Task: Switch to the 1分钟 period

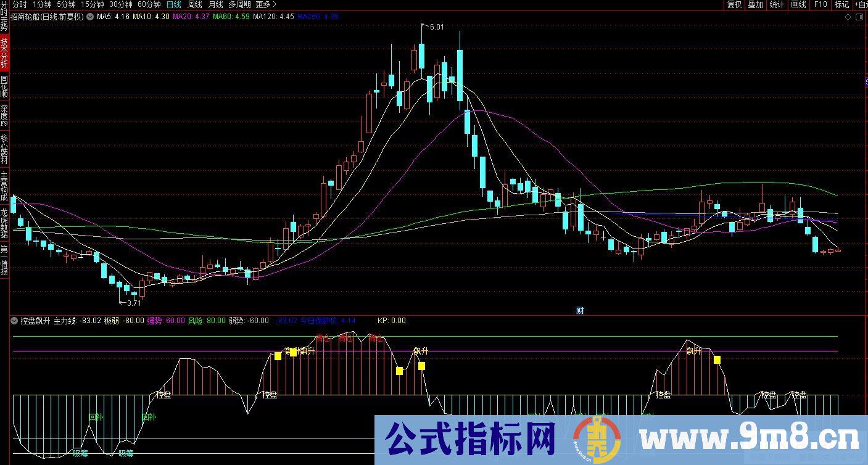Action: tap(42, 4)
